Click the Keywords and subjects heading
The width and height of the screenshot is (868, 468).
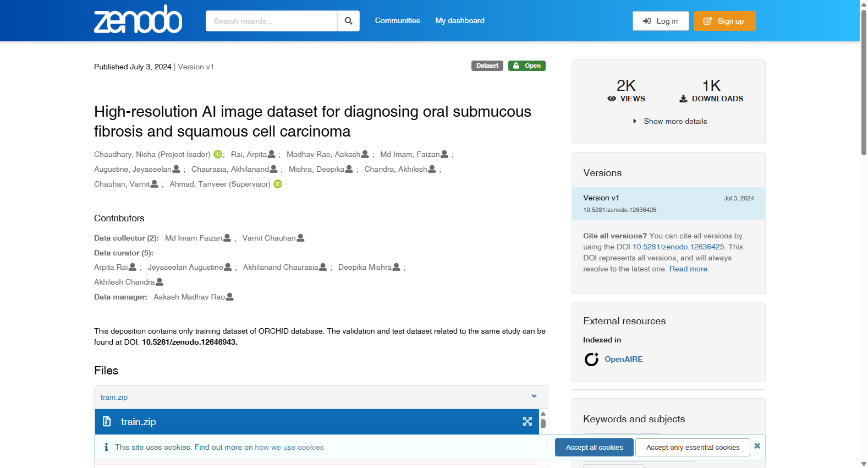pos(634,419)
